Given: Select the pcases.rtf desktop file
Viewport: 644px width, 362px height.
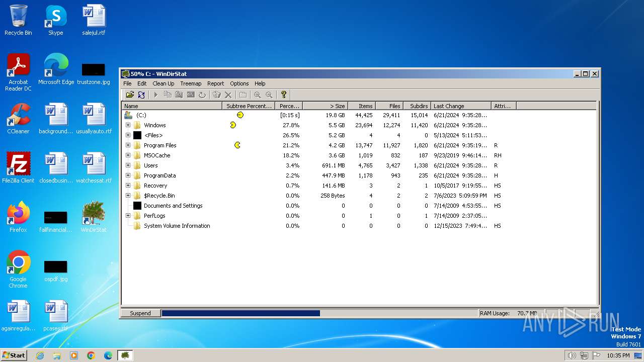Looking at the screenshot, I should [x=56, y=316].
